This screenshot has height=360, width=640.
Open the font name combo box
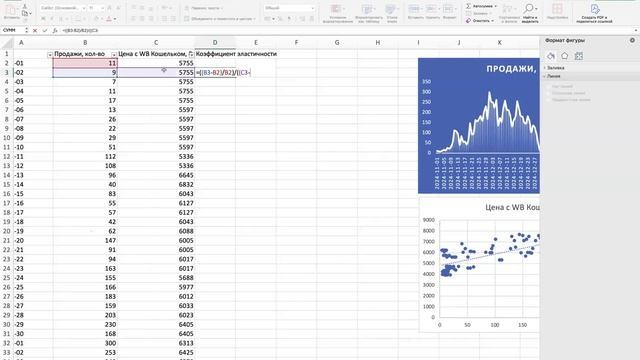[x=63, y=8]
